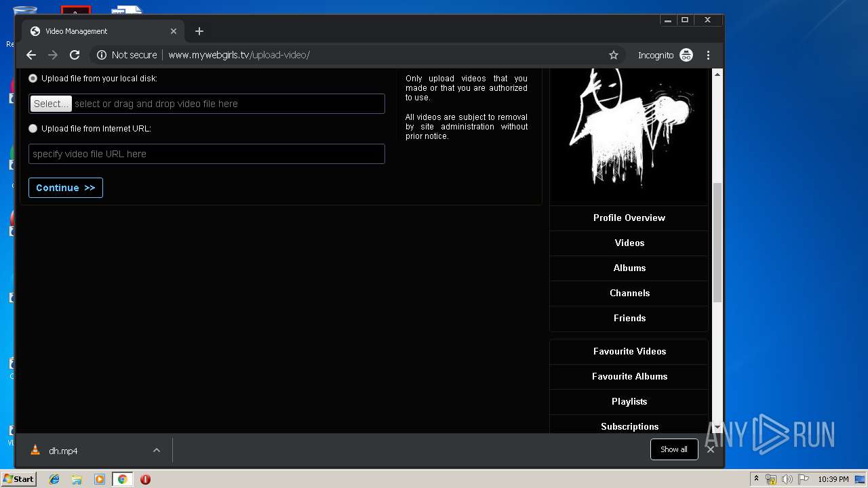The height and width of the screenshot is (488, 868).
Task: Click the 10:39 PM clock
Action: pyautogui.click(x=833, y=479)
